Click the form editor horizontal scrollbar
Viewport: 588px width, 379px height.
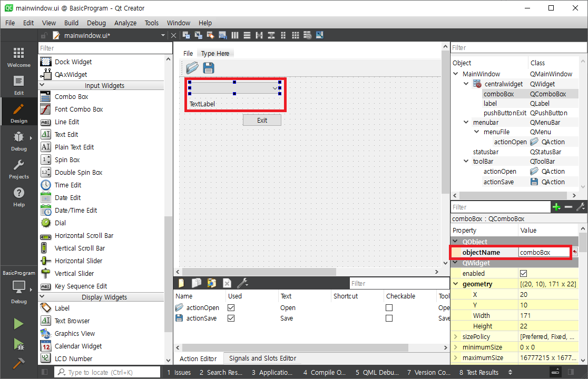click(259, 272)
